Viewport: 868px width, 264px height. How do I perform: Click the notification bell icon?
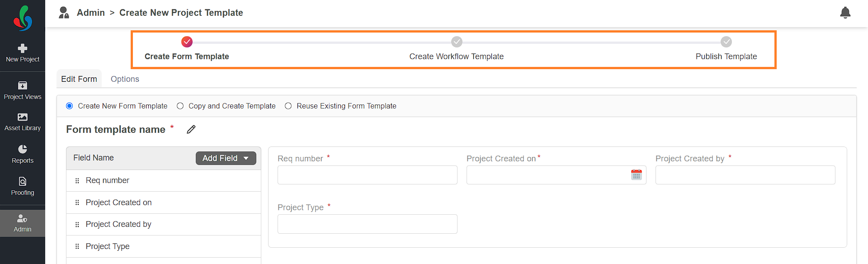[x=845, y=13]
